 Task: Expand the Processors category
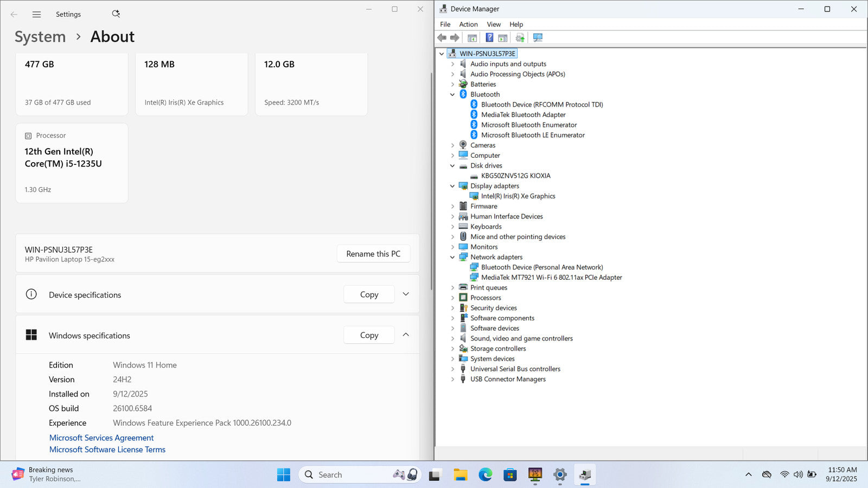(452, 298)
